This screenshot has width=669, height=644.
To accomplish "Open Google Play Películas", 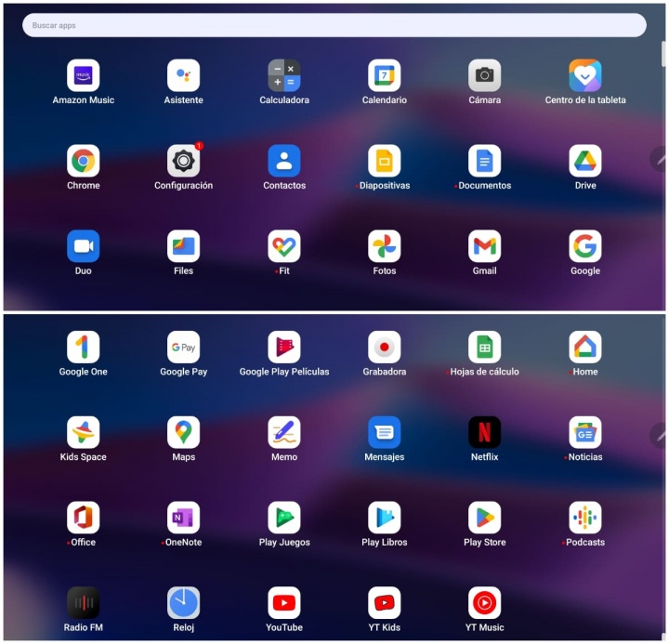I will point(284,347).
